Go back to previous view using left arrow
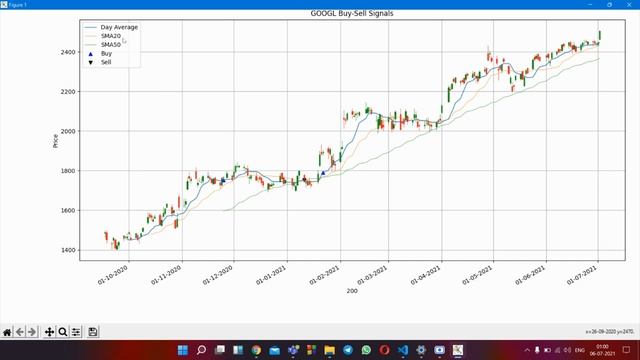The width and height of the screenshot is (640, 360). [x=20, y=332]
